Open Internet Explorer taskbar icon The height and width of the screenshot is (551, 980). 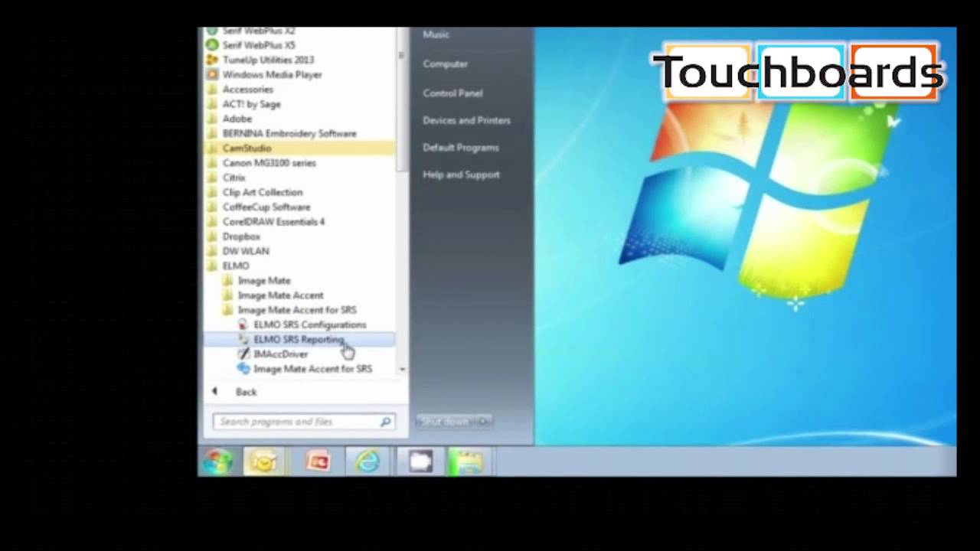[x=367, y=461]
